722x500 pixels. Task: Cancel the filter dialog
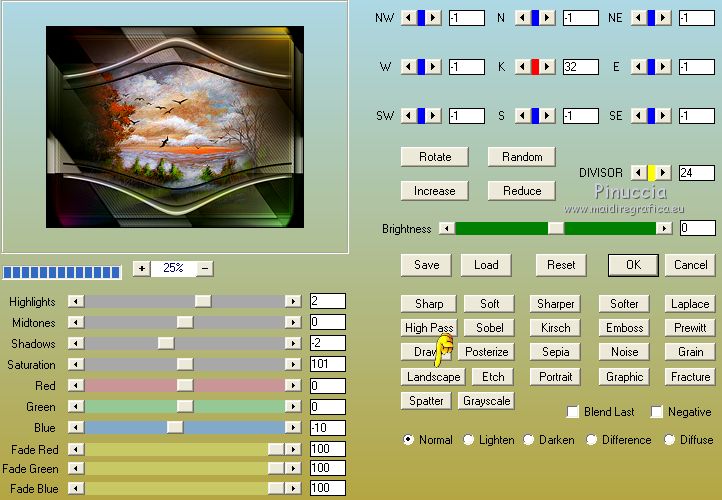tap(690, 265)
